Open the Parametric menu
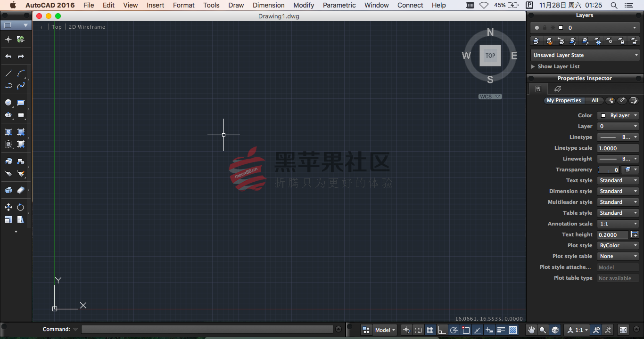Image resolution: width=644 pixels, height=339 pixels. [x=339, y=5]
